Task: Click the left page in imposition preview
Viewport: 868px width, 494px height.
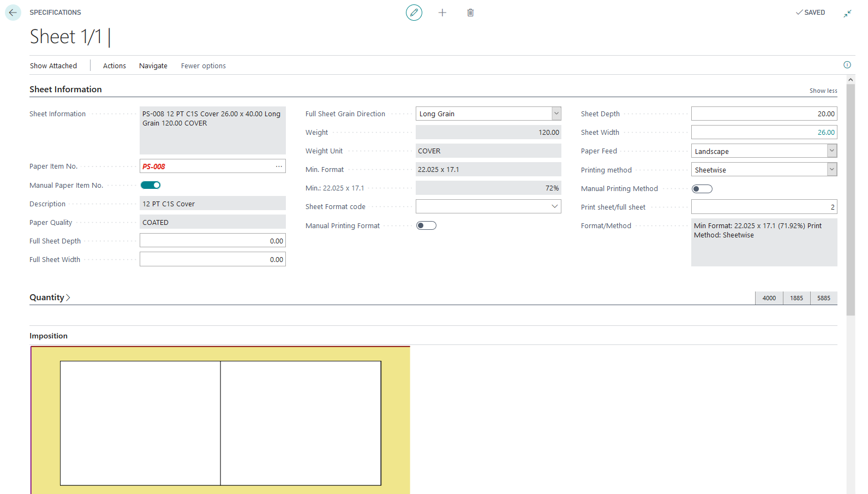Action: [140, 423]
